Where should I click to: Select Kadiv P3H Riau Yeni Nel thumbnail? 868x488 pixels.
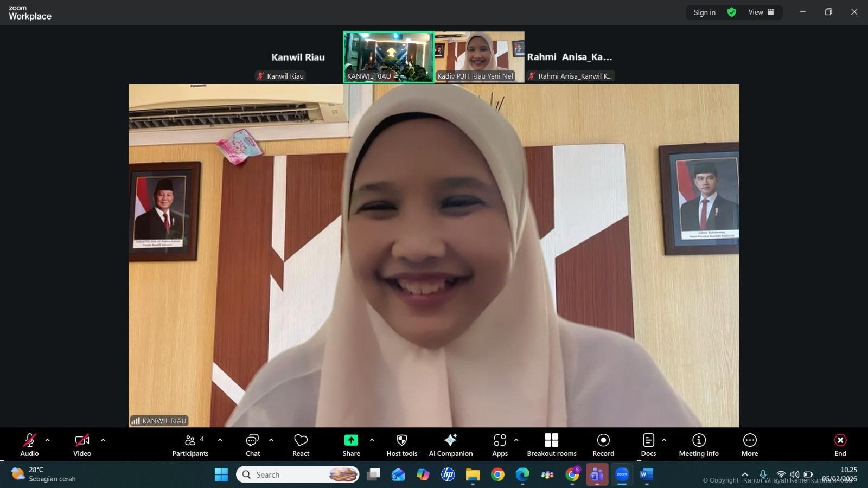(x=479, y=56)
